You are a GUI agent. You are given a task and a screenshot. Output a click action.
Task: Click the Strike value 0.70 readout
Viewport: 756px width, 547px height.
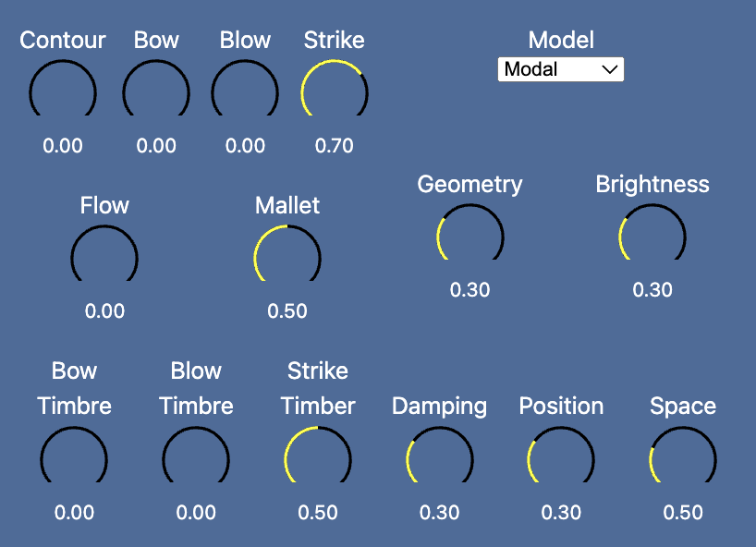pyautogui.click(x=335, y=146)
